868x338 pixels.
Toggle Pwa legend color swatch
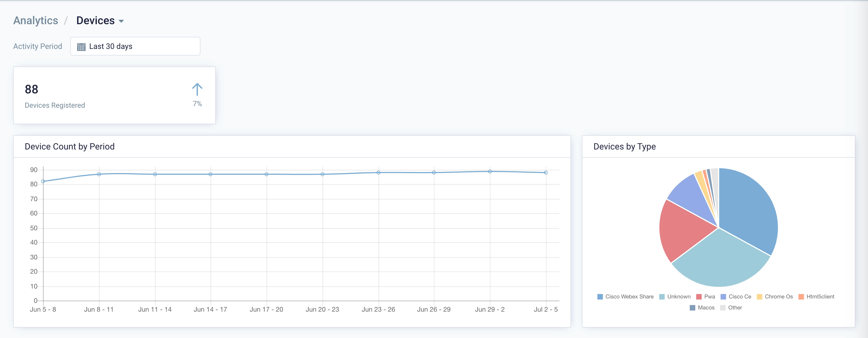(x=699, y=297)
